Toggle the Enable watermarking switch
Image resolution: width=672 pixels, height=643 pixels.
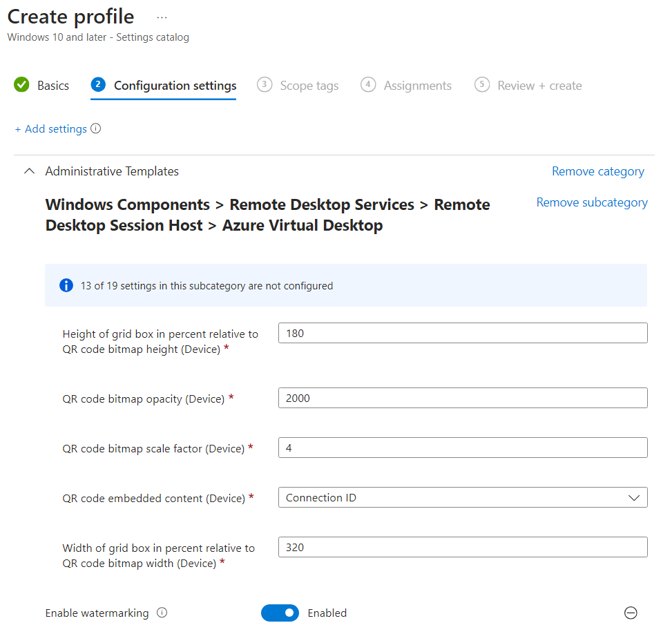[280, 613]
